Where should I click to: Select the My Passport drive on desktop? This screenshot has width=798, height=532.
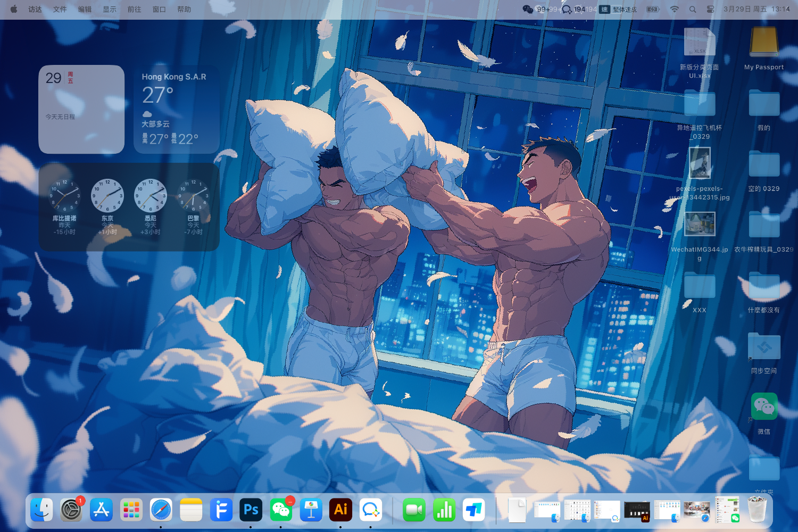[x=764, y=43]
